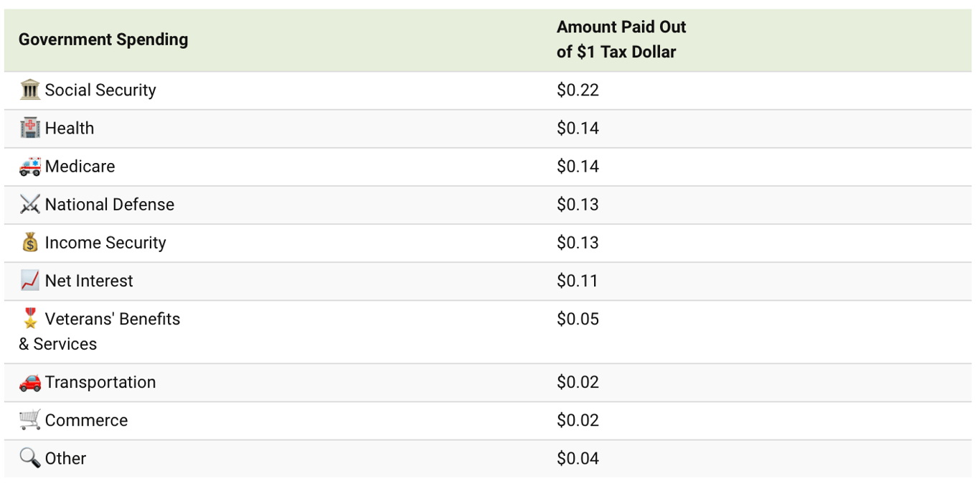Click the Commerce shopping cart icon
The width and height of the screenshot is (980, 494).
point(30,420)
